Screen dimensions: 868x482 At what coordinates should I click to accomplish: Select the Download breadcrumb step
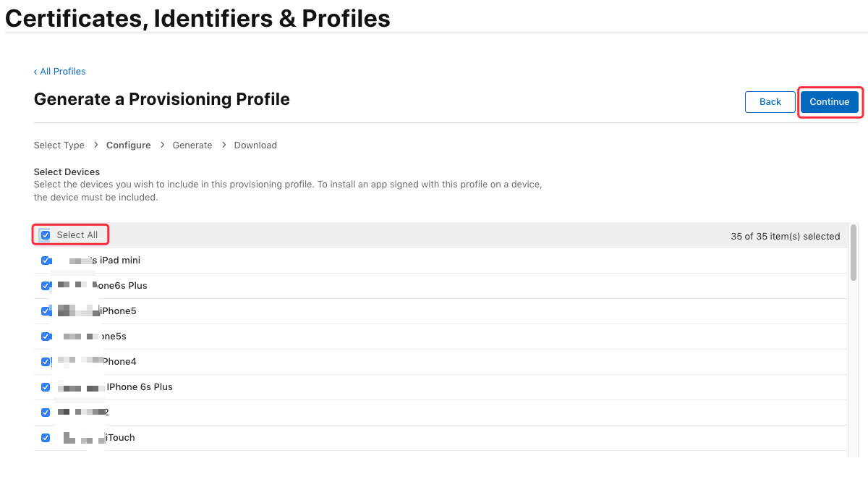coord(255,145)
